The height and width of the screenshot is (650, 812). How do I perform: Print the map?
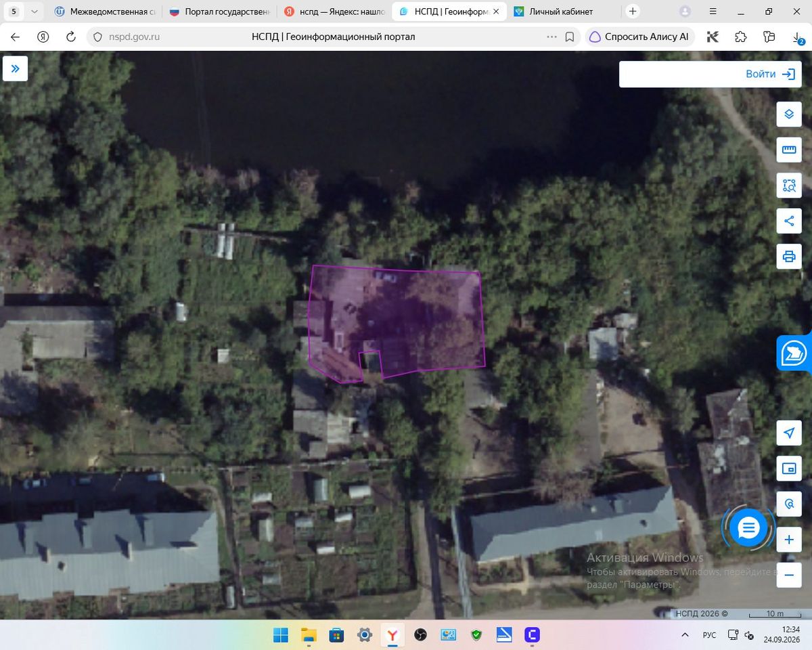789,257
